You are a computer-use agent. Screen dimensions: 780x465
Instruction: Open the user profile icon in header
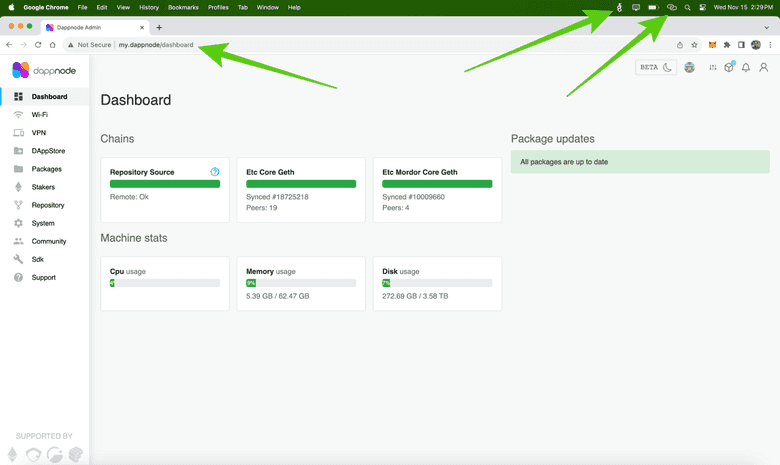(x=762, y=68)
